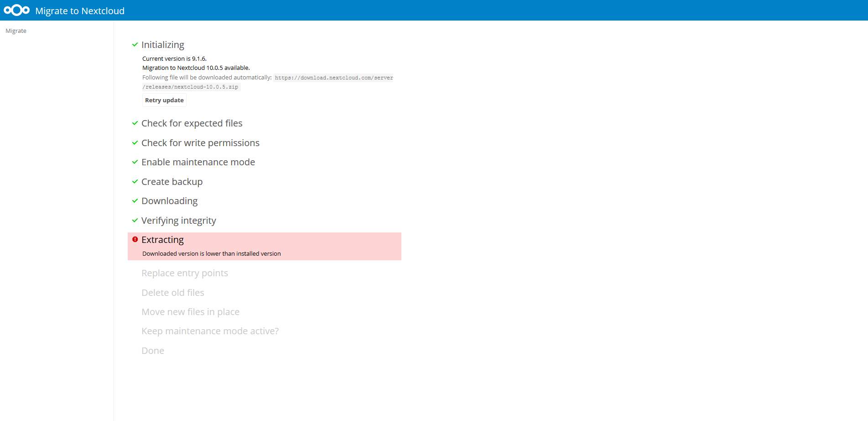Select the 'Current version is 9.1.6.' text

pos(174,59)
